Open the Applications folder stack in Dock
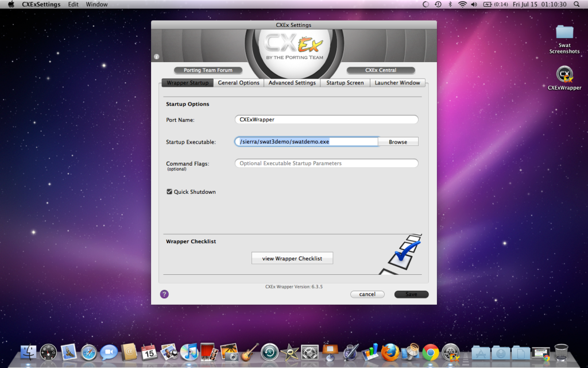 click(481, 353)
